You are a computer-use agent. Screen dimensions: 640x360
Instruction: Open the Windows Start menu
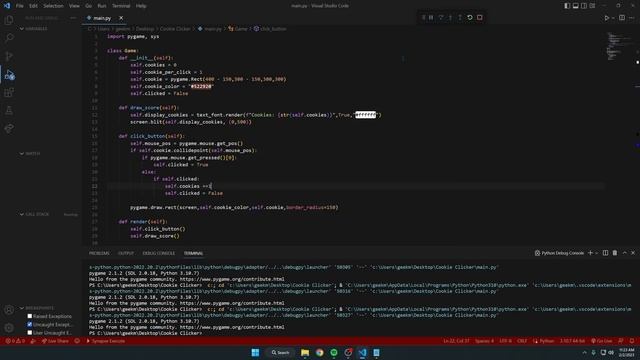pos(255,352)
